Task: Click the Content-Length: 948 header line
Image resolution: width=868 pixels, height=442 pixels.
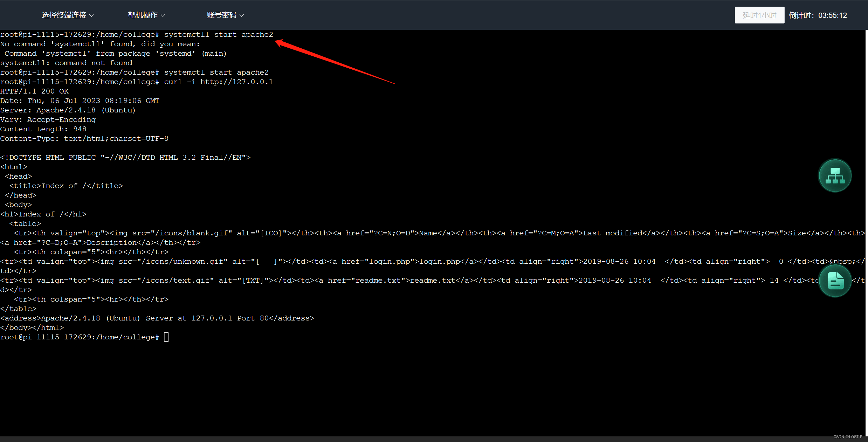Action: click(43, 129)
